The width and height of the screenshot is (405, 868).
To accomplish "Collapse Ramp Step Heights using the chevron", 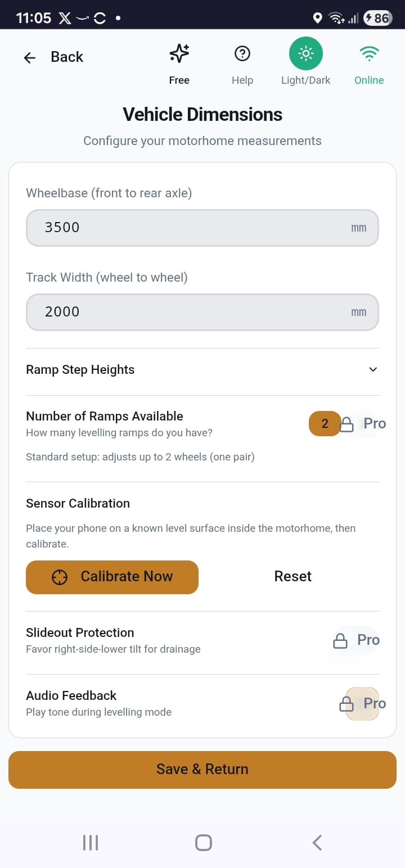I will coord(372,369).
